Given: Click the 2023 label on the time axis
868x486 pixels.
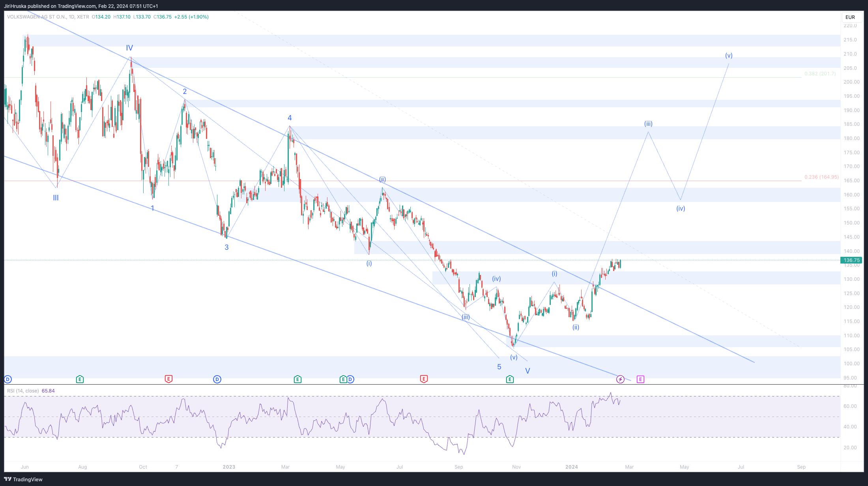Looking at the screenshot, I should pyautogui.click(x=229, y=467).
